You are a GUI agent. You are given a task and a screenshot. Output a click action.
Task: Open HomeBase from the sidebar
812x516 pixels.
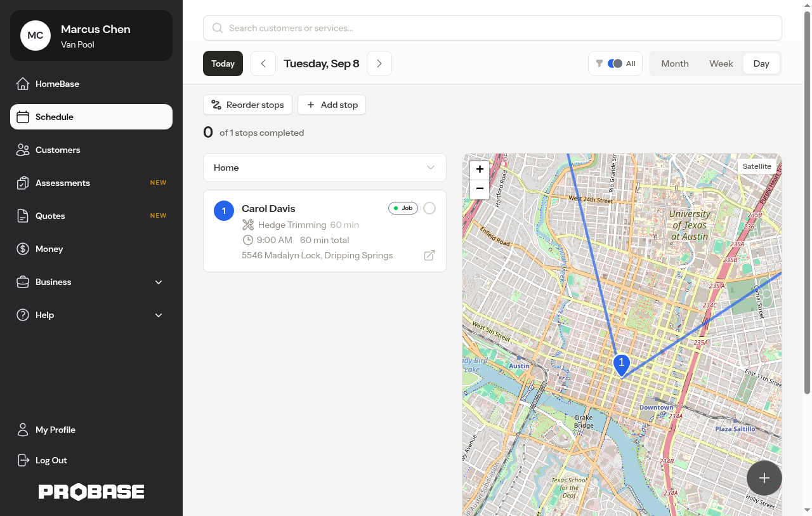coord(91,84)
